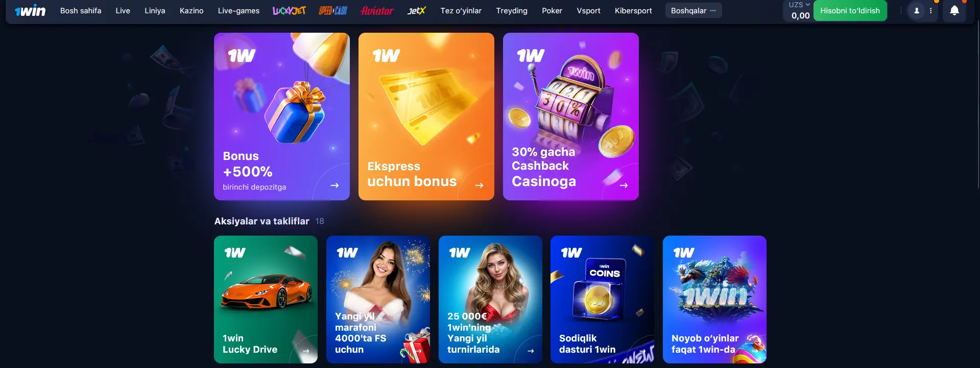The height and width of the screenshot is (368, 980).
Task: Click the Hisobni to'ldirish deposit button
Action: (x=850, y=11)
